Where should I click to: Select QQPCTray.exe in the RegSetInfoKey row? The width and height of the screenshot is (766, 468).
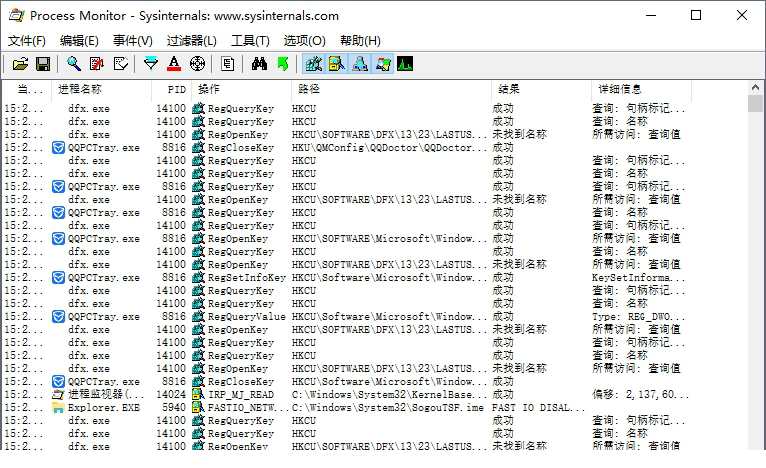104,277
